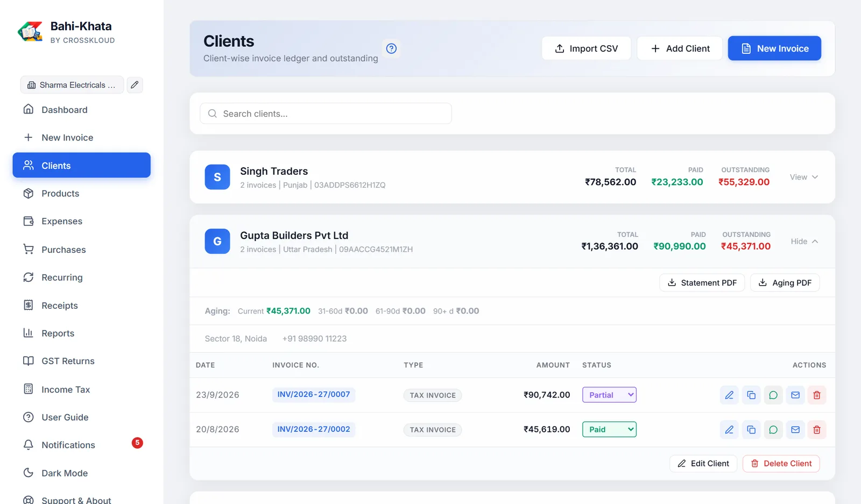Toggle Dark Mode in the sidebar
The width and height of the screenshot is (861, 504).
[81, 473]
